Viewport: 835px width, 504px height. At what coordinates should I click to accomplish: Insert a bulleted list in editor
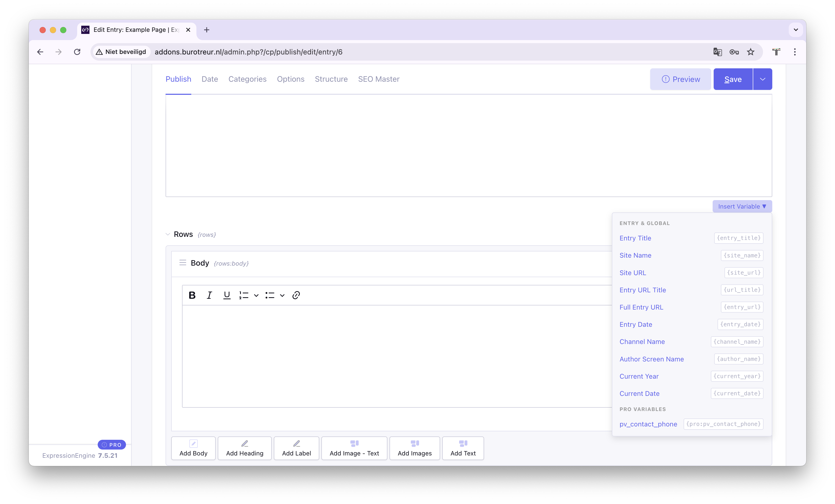click(x=270, y=295)
